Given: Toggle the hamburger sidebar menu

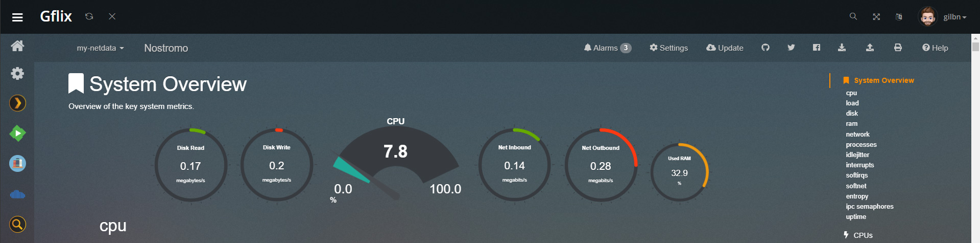Looking at the screenshot, I should pyautogui.click(x=17, y=17).
